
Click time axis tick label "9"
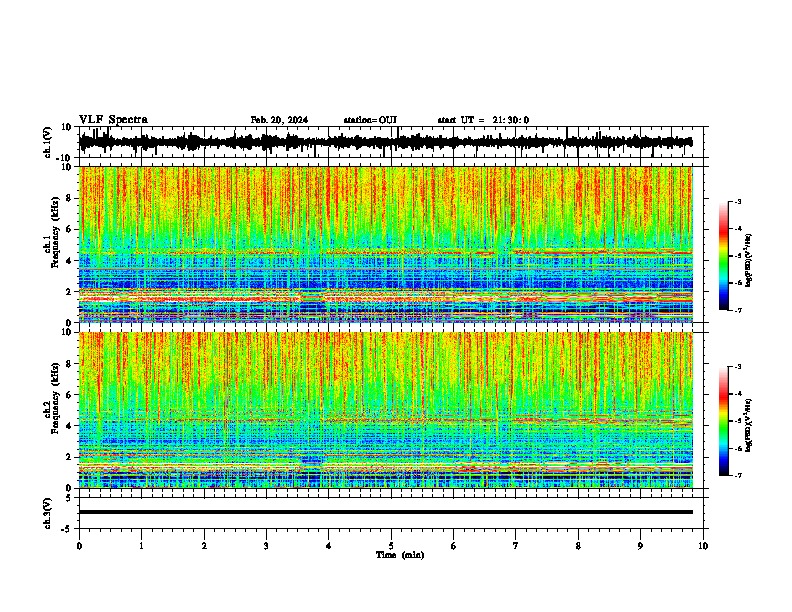click(640, 545)
